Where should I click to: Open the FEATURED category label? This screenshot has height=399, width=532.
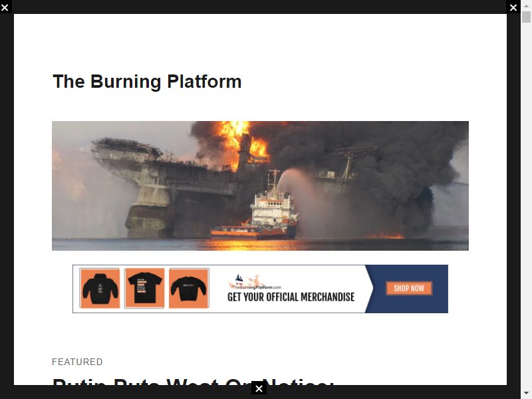coord(77,362)
